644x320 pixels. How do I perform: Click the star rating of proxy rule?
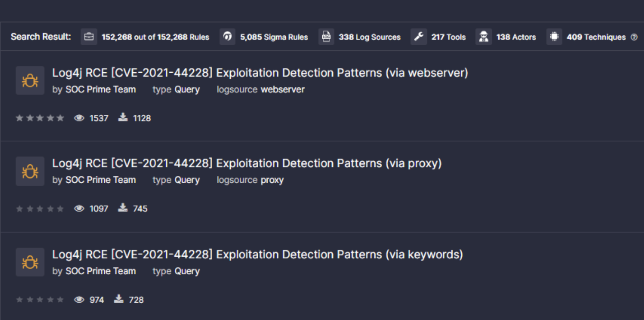tap(40, 209)
